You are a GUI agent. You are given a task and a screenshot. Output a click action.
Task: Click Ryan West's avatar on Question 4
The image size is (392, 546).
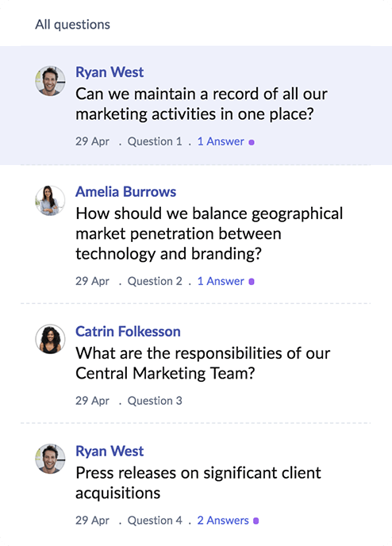pyautogui.click(x=50, y=459)
